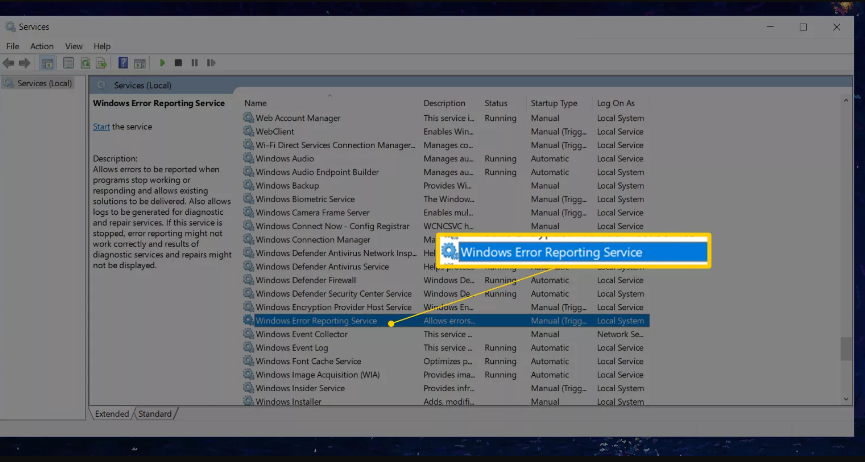Click the Optimizes p... description cell

tap(447, 361)
